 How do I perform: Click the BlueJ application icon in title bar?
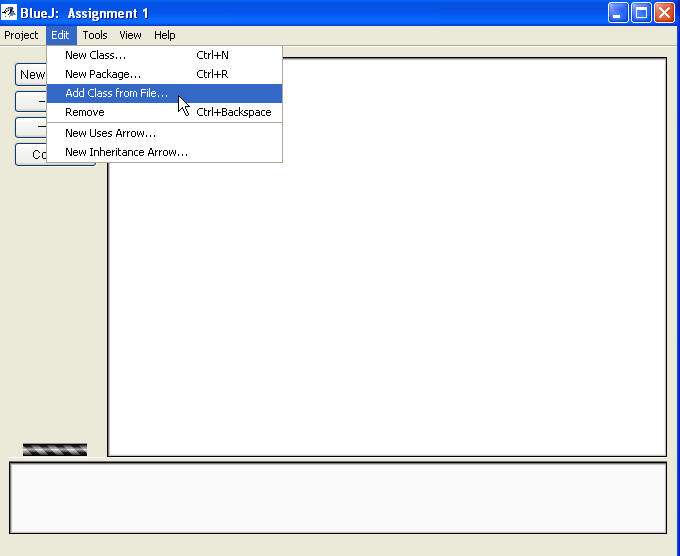click(10, 13)
